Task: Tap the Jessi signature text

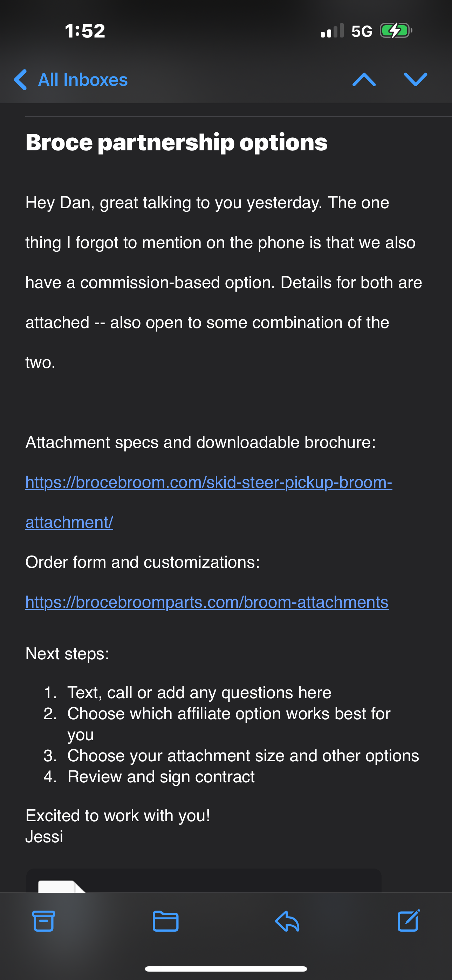Action: click(44, 837)
